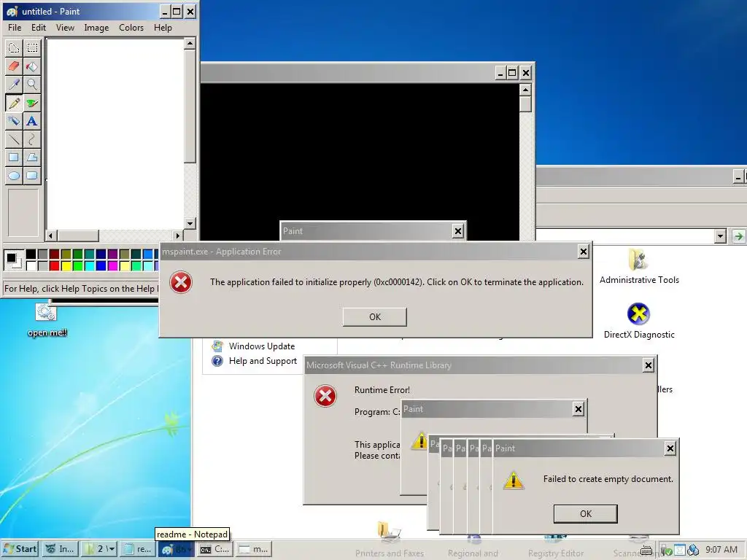Image resolution: width=747 pixels, height=560 pixels.
Task: Pick the yellow color swatch in Paint
Action: [x=66, y=265]
